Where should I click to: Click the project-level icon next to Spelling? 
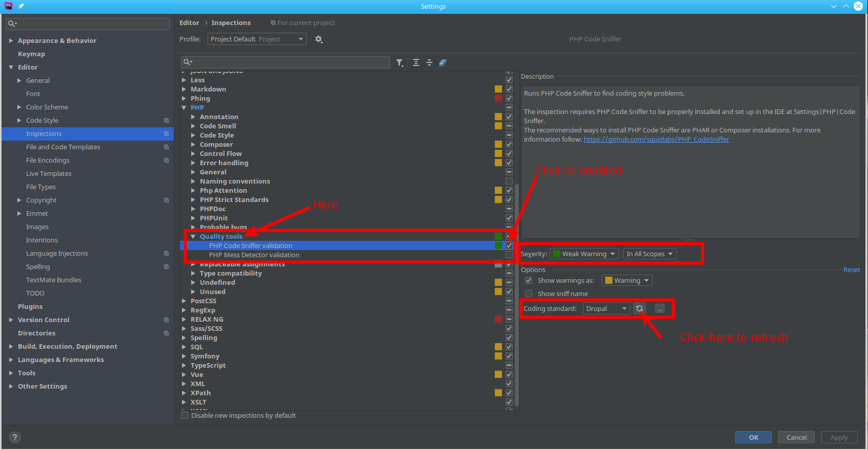click(x=166, y=266)
